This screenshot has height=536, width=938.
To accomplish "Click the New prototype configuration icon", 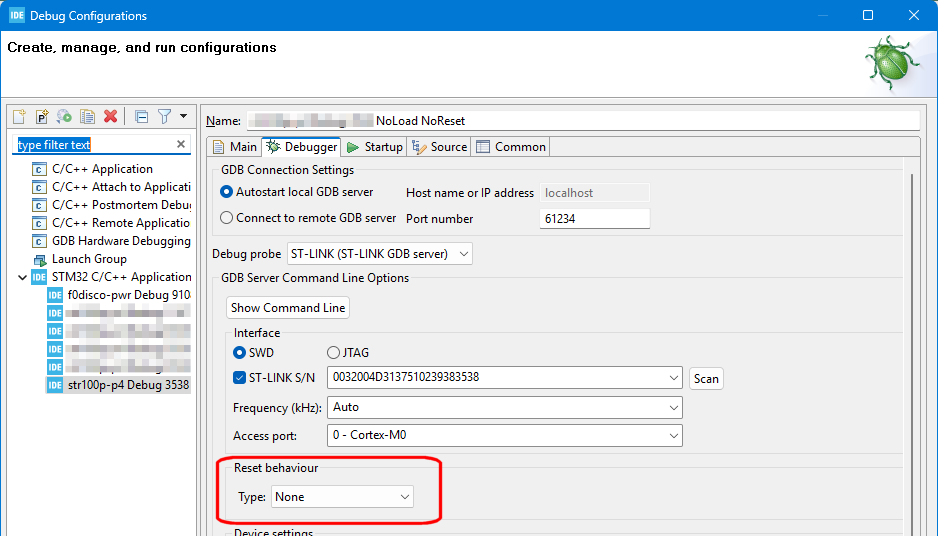I will tap(42, 117).
